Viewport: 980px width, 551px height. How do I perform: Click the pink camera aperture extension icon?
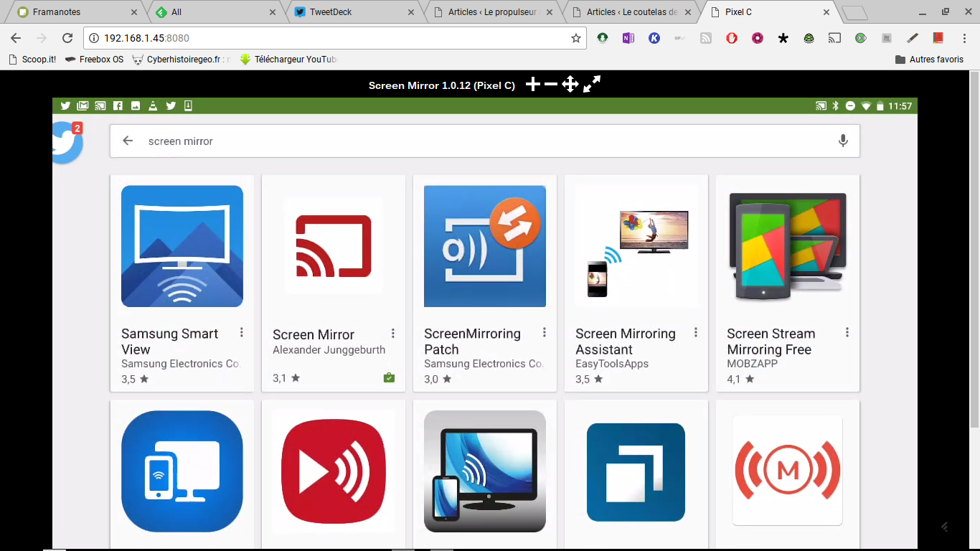(758, 38)
